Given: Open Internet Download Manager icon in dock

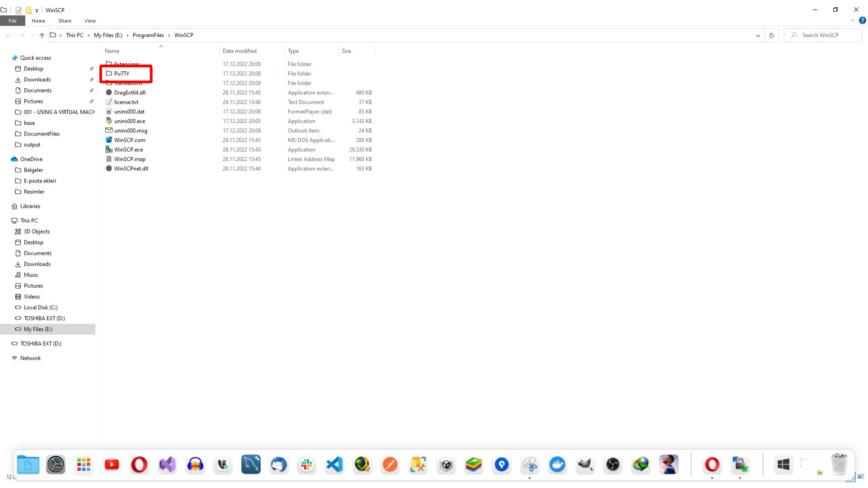Looking at the screenshot, I should point(641,465).
